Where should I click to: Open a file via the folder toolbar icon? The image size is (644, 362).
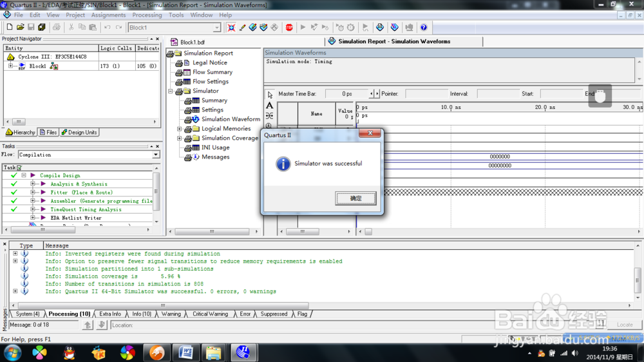point(20,27)
